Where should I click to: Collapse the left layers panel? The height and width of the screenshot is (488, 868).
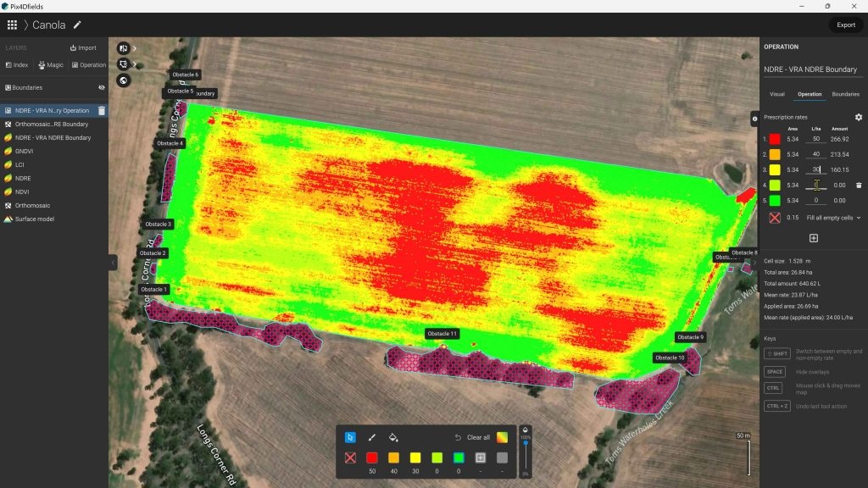(113, 263)
